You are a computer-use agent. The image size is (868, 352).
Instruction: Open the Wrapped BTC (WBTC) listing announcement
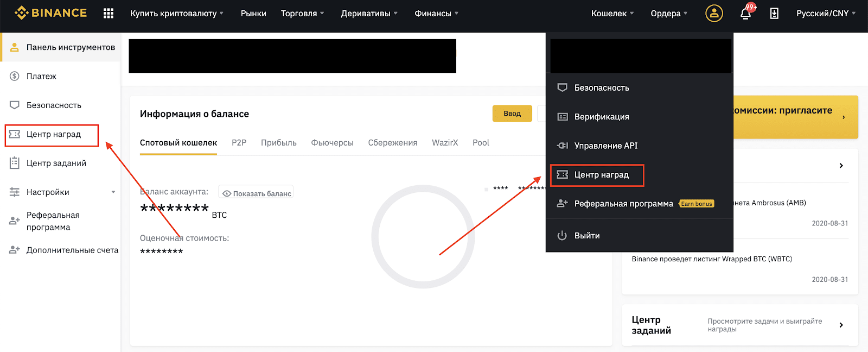[x=712, y=259]
